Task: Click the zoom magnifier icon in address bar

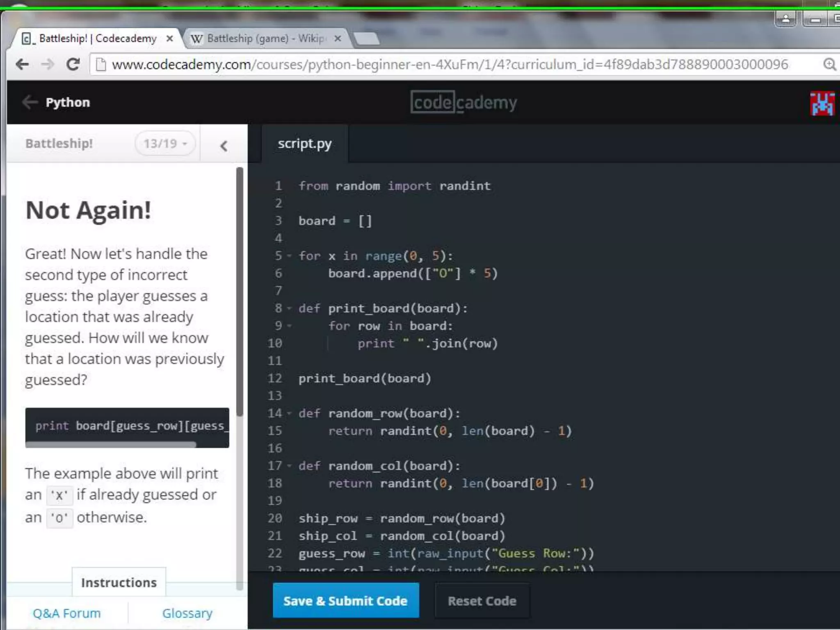Action: click(829, 64)
